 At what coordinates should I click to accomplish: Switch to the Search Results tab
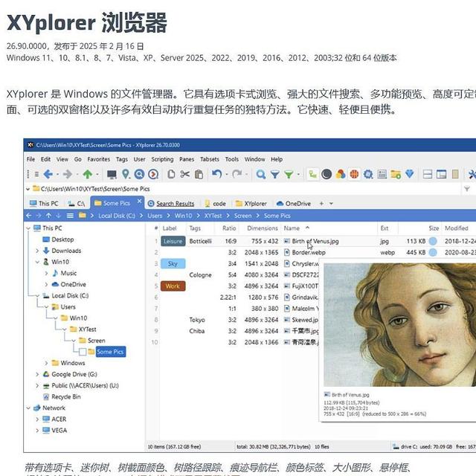[x=175, y=203]
